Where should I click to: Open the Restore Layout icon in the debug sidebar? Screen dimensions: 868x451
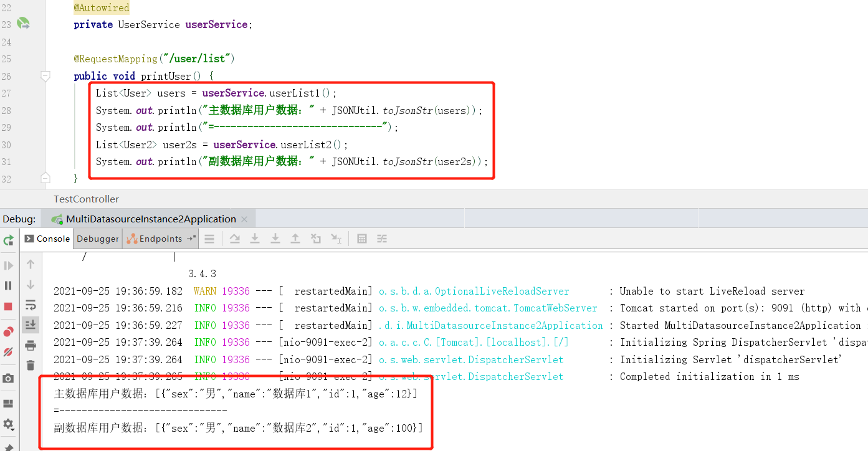coord(9,404)
